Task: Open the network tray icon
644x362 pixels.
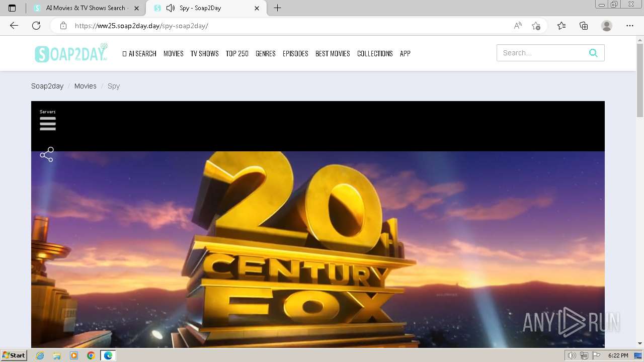Action: (584, 355)
